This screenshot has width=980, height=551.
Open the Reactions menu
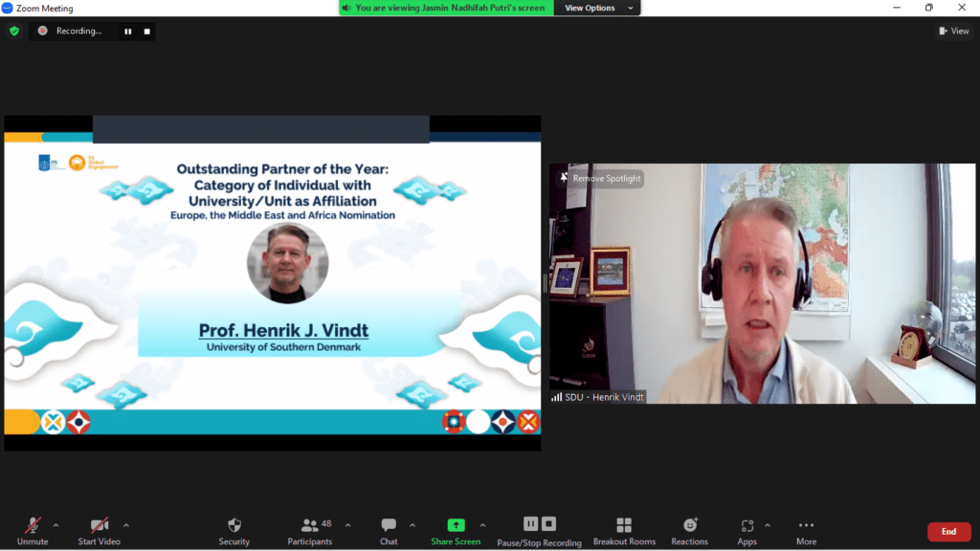[x=689, y=525]
